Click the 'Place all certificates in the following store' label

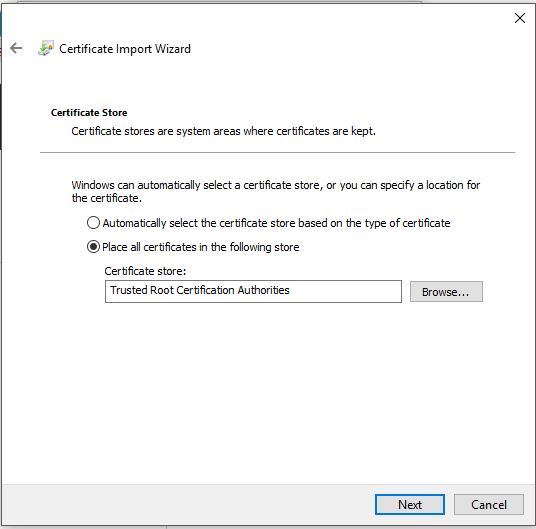coord(201,247)
